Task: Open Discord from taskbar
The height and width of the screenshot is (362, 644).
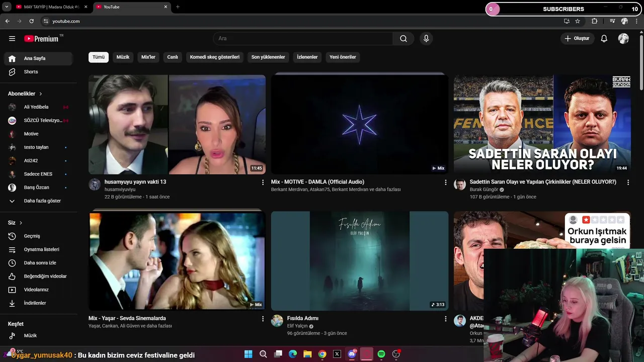Action: [x=352, y=354]
